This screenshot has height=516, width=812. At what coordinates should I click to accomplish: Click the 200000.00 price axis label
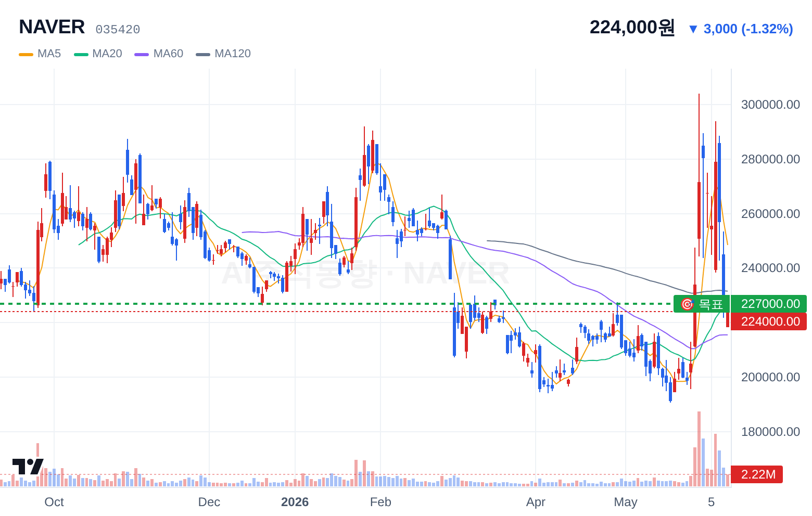click(x=770, y=377)
